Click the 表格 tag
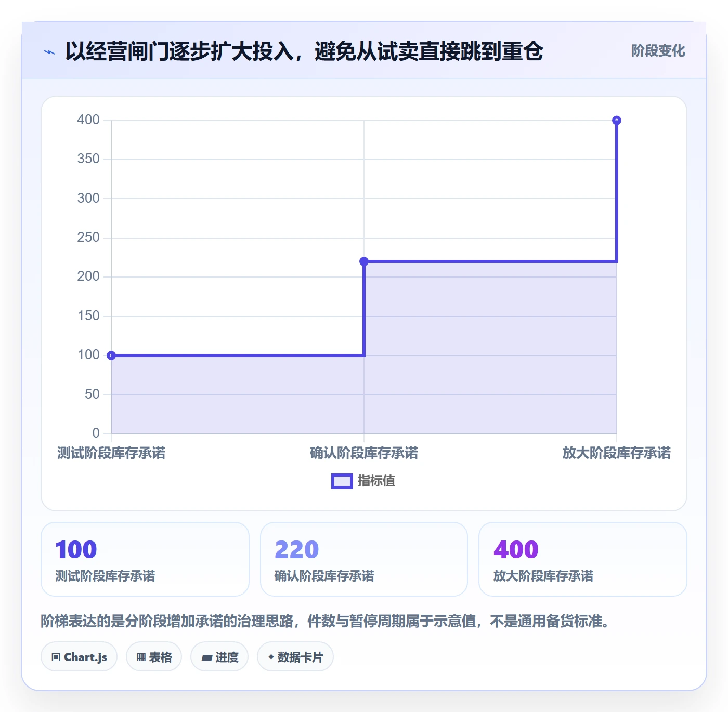 [154, 657]
